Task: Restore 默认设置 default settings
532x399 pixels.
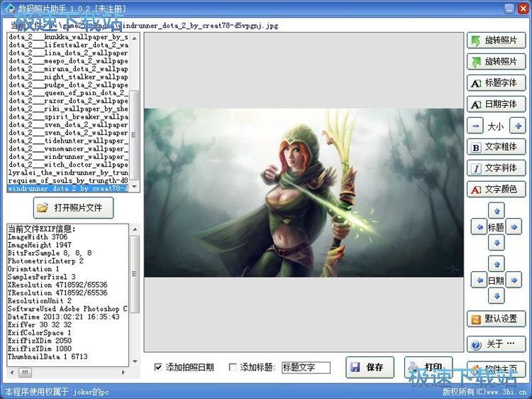Action: tap(496, 319)
